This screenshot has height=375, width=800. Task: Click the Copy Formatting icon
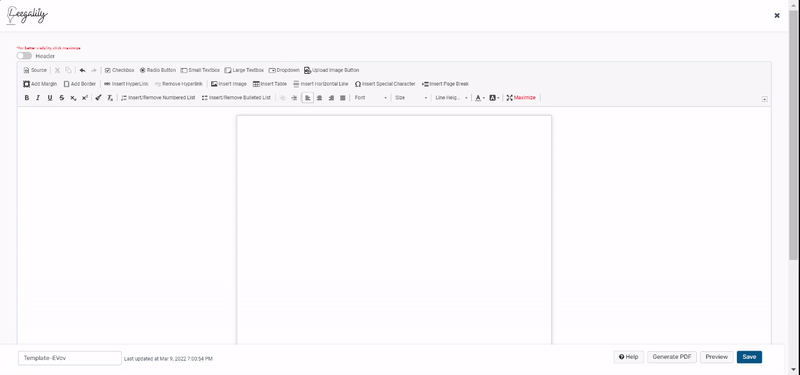click(98, 97)
